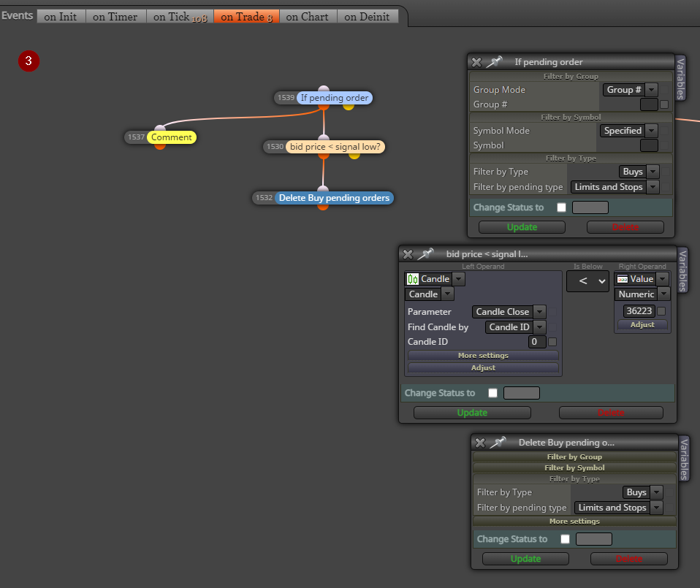This screenshot has width=700, height=588.
Task: Click node ID badge 1530
Action: pos(275,147)
